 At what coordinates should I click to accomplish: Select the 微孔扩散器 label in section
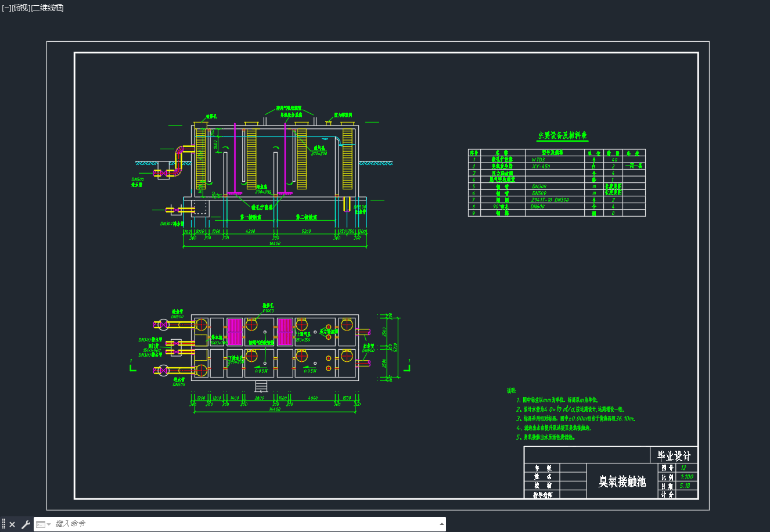(262, 207)
